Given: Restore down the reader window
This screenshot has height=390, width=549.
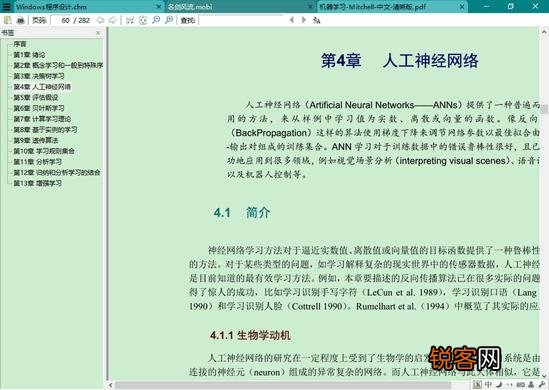Looking at the screenshot, I should pyautogui.click(x=510, y=6).
